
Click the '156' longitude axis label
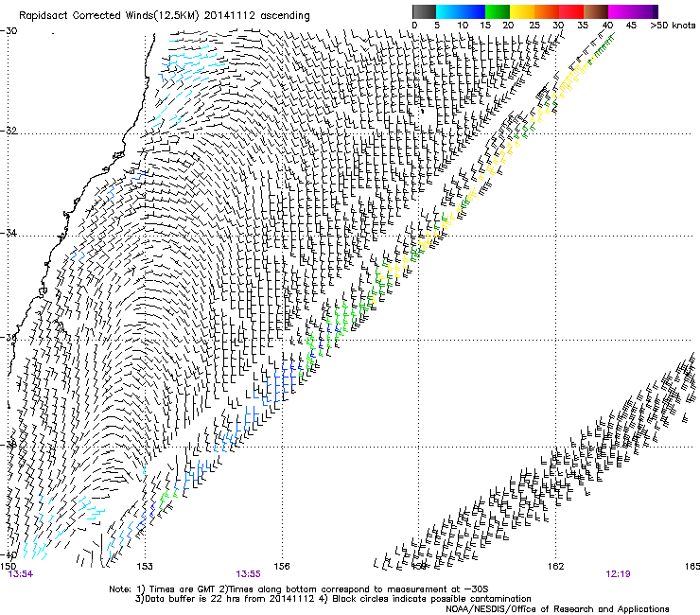coord(282,567)
